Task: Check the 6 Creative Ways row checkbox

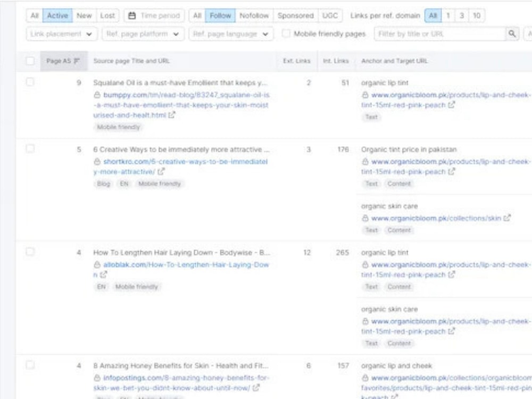Action: [x=30, y=148]
